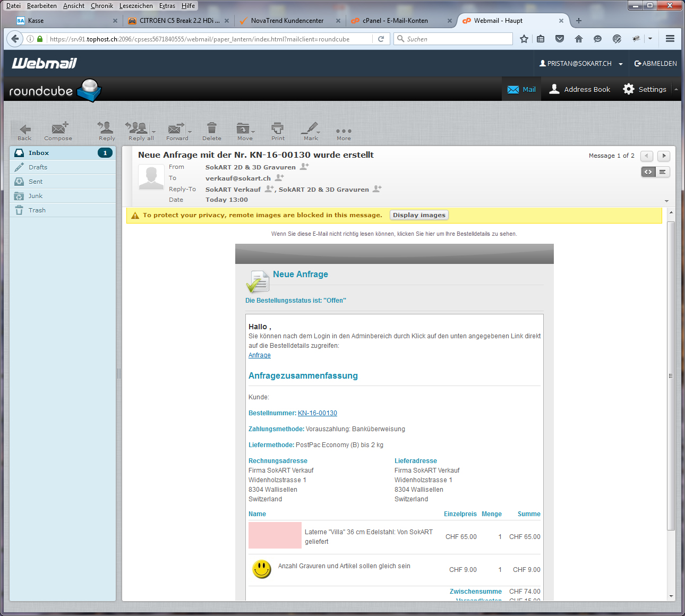Open More actions with three dots icon

[344, 131]
